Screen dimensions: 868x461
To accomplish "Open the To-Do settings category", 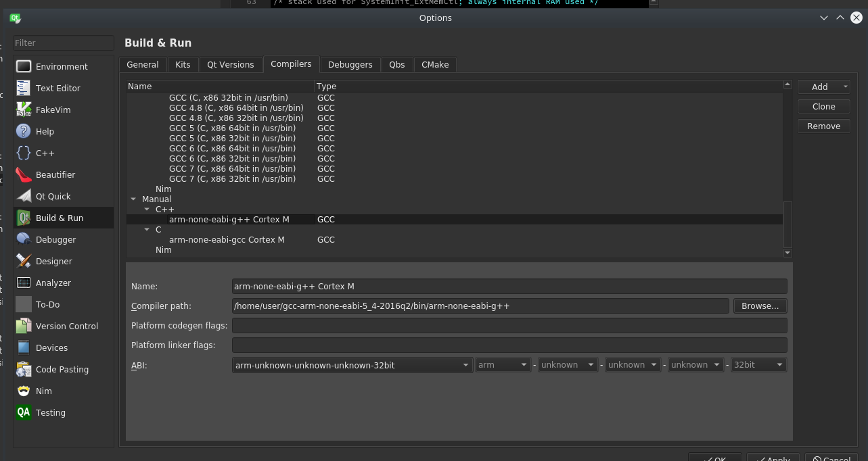I will tap(64, 304).
